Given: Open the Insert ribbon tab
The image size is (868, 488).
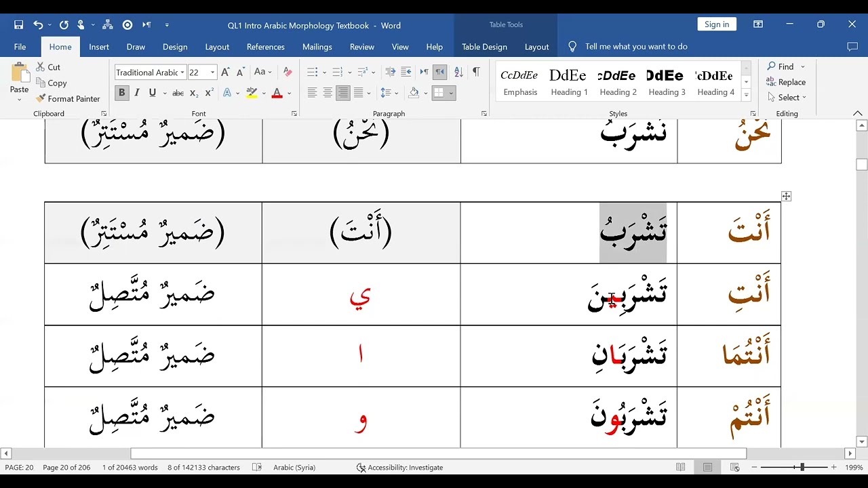Looking at the screenshot, I should point(99,47).
